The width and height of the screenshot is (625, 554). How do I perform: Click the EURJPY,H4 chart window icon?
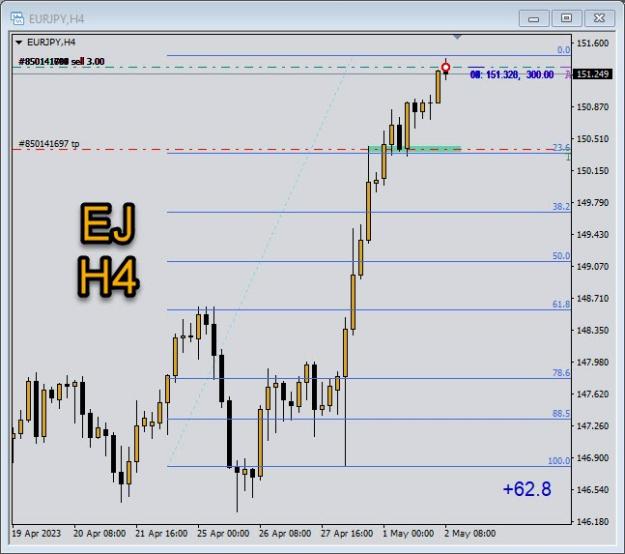pyautogui.click(x=17, y=18)
